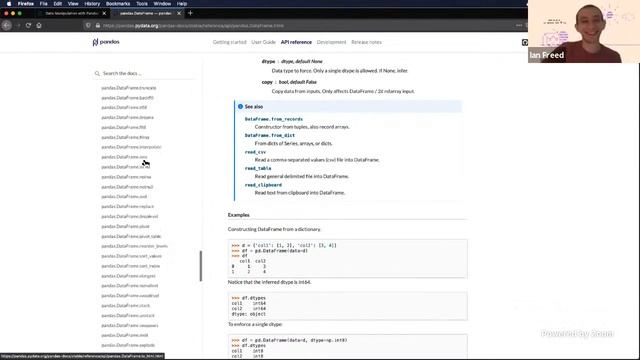Close the pandas.DataFrame tab
Image resolution: width=640 pixels, height=360 pixels.
point(179,13)
